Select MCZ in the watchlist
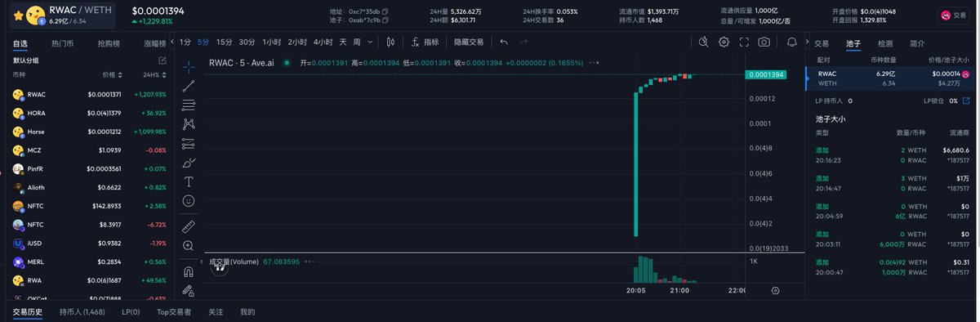The image size is (980, 322). (90, 150)
